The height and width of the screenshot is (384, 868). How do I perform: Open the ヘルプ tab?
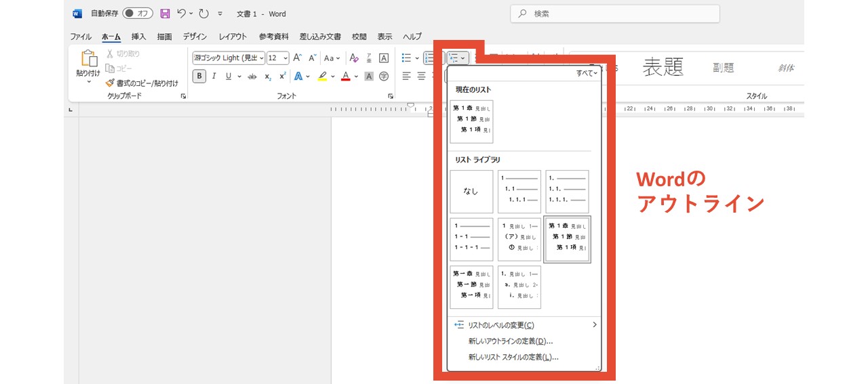point(412,37)
